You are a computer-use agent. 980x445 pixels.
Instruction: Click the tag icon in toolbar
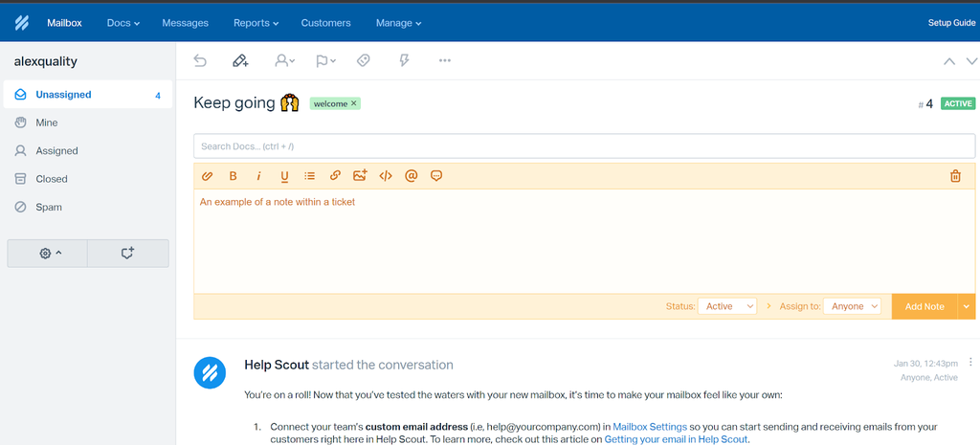(x=363, y=60)
